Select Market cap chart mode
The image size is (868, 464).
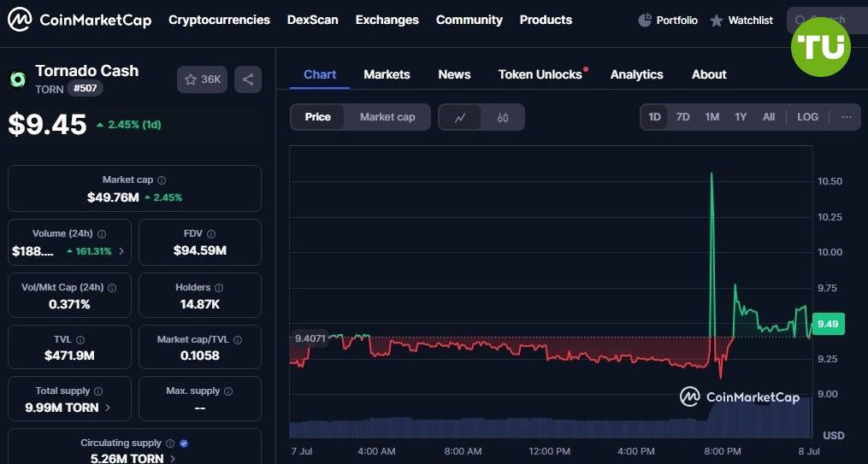pos(387,117)
